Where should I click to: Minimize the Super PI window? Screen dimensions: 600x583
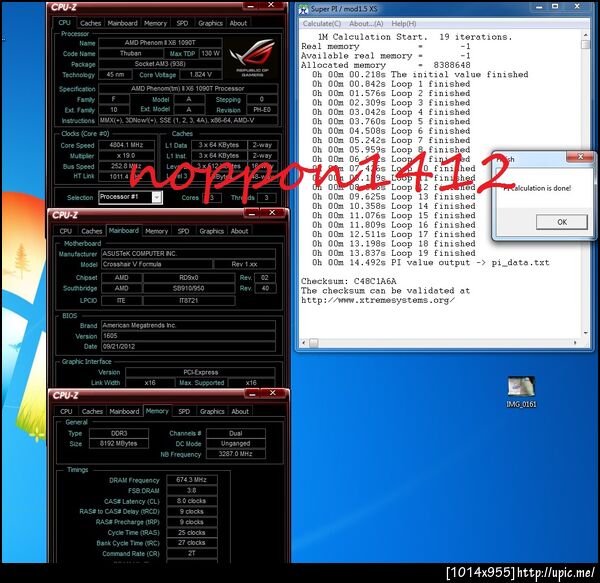click(x=539, y=7)
